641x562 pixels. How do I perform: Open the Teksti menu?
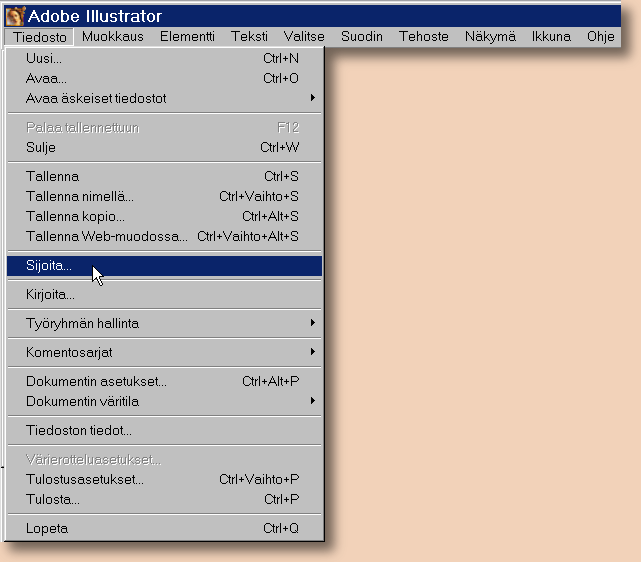[x=249, y=37]
